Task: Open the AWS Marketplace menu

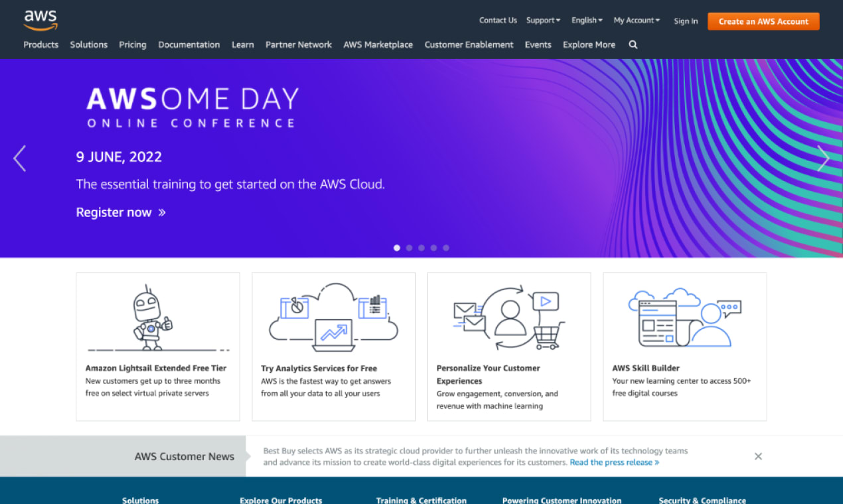Action: pyautogui.click(x=378, y=44)
